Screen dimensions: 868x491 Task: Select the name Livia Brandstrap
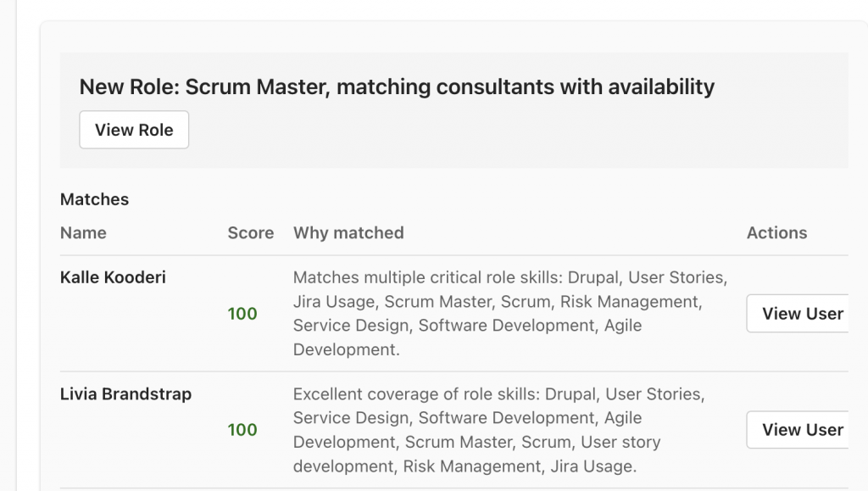(125, 394)
